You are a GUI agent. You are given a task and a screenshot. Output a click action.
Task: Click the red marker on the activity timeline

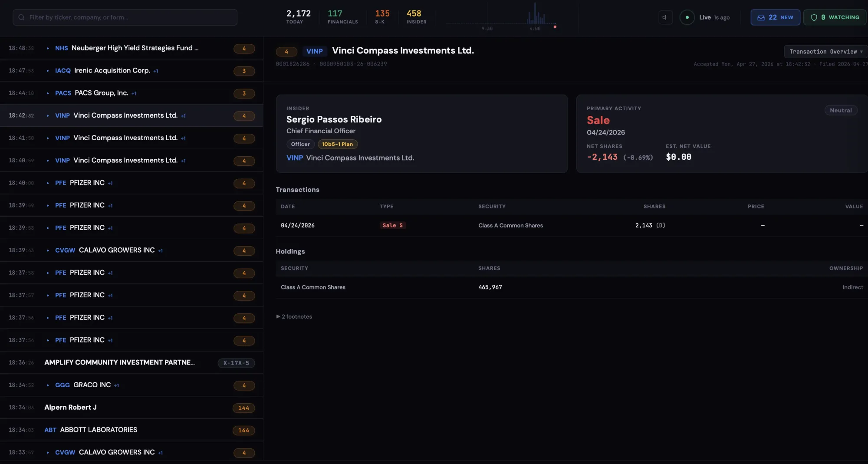pos(555,27)
